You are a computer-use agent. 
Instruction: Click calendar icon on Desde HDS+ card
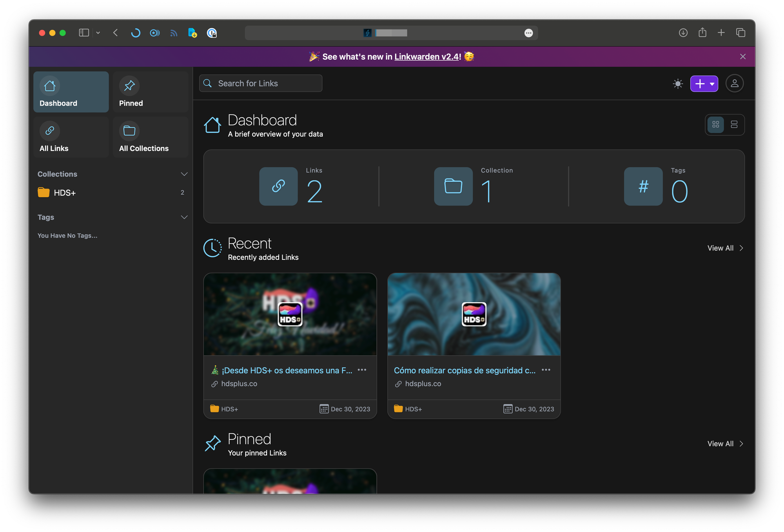(x=324, y=409)
